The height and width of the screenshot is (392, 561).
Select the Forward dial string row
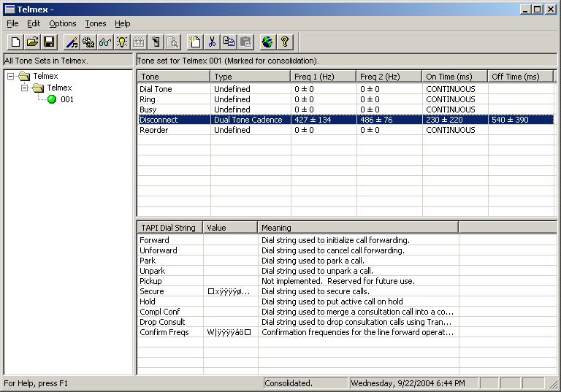298,240
